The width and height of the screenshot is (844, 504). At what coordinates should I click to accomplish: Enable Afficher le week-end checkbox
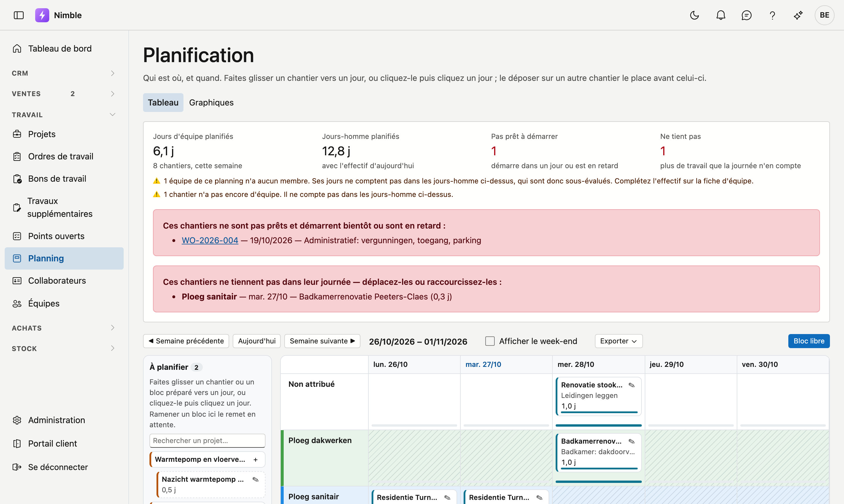(490, 341)
